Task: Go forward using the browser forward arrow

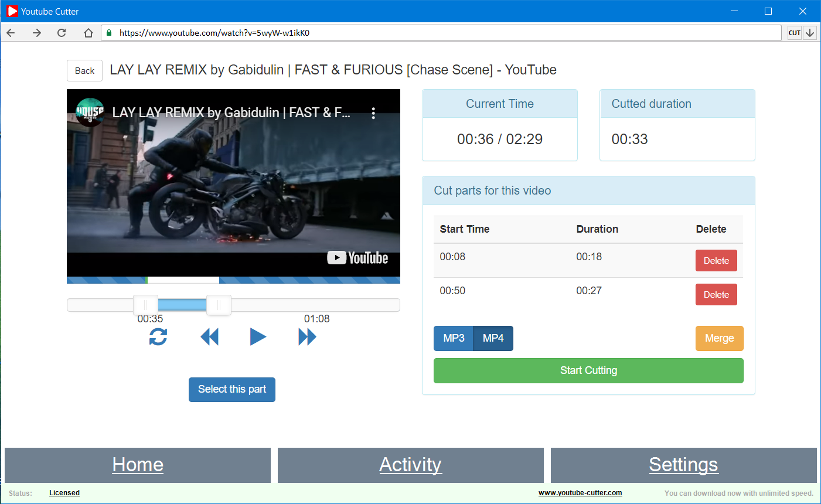Action: click(x=37, y=33)
